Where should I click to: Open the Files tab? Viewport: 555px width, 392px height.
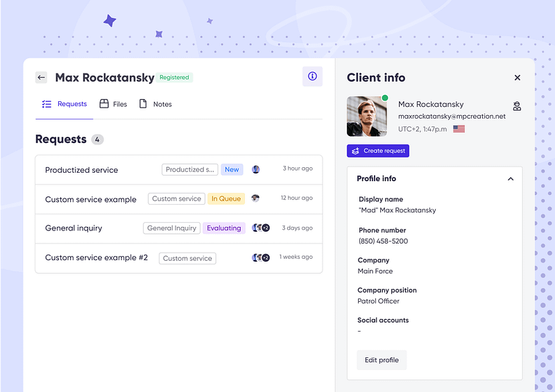113,104
